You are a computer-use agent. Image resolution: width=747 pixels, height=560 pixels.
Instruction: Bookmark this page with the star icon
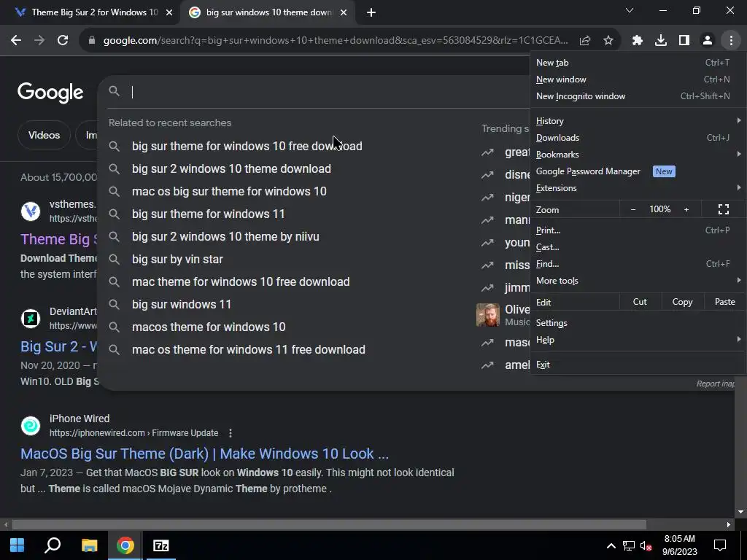click(608, 41)
